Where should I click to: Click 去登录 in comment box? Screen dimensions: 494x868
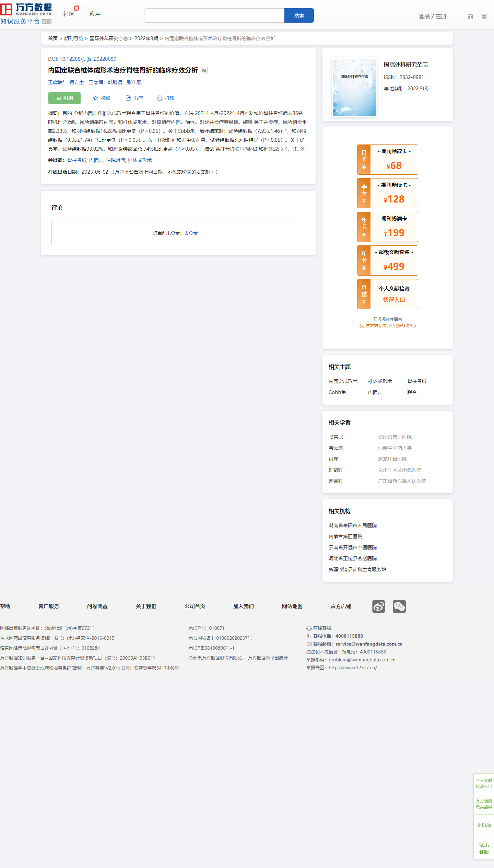click(x=191, y=233)
